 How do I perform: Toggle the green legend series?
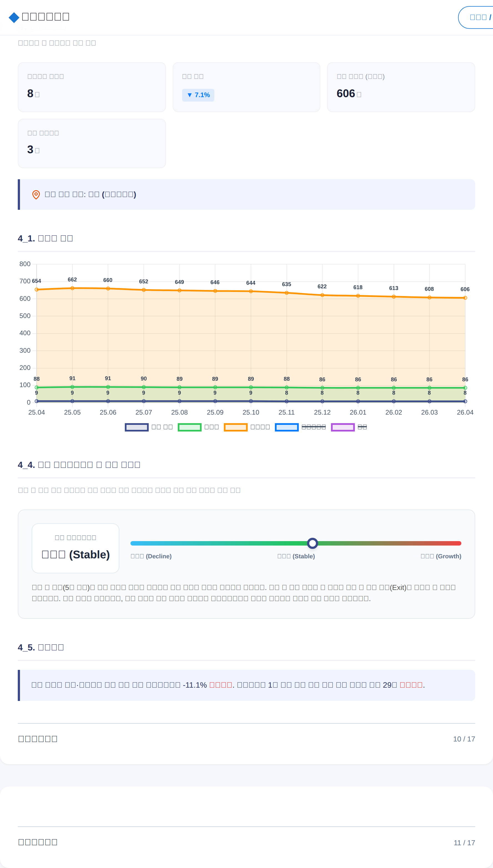pyautogui.click(x=198, y=427)
